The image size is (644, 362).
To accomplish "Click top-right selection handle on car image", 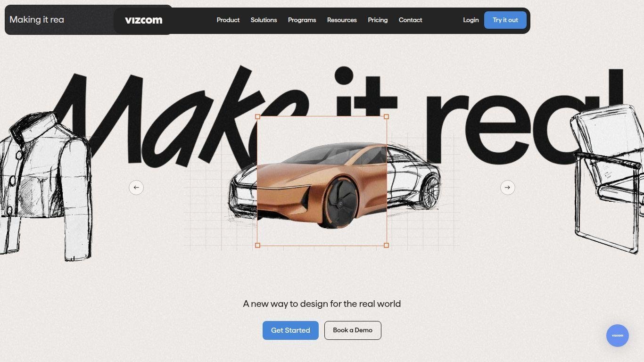I will [386, 116].
